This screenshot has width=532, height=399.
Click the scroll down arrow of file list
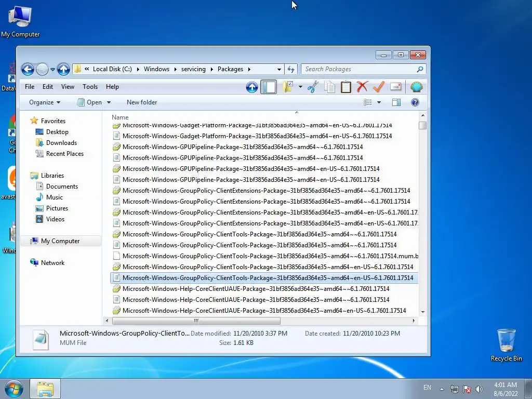[x=423, y=312]
